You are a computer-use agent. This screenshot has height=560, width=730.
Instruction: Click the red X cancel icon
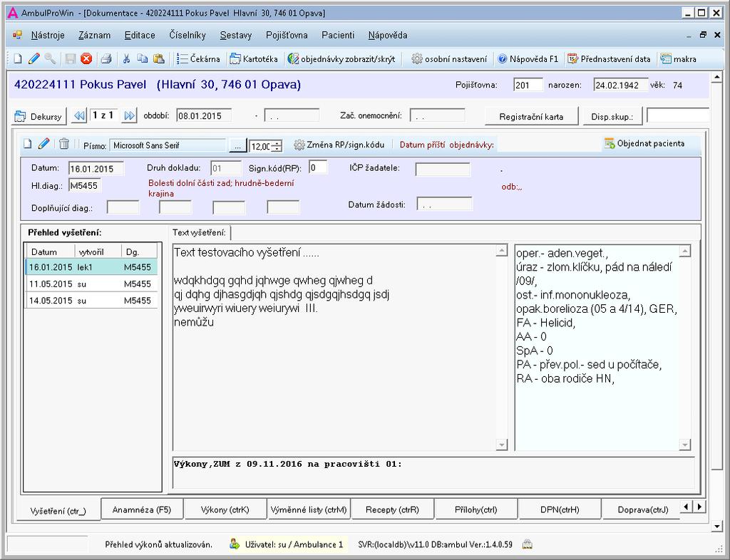coord(86,58)
